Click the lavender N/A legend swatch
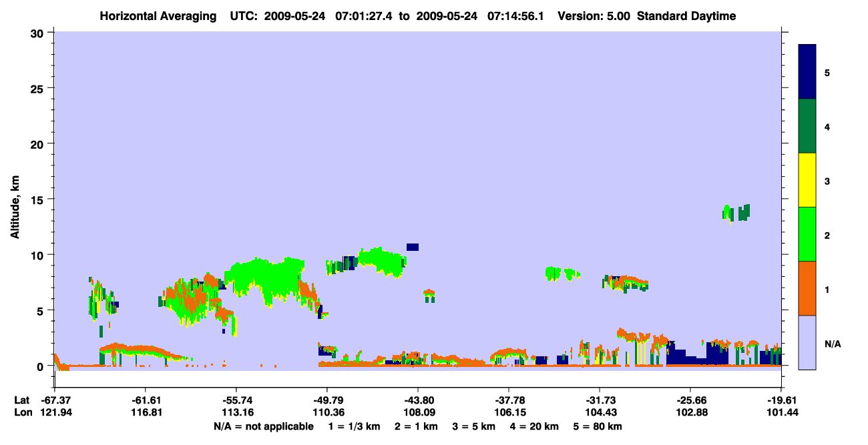This screenshot has height=445, width=868. tap(807, 342)
